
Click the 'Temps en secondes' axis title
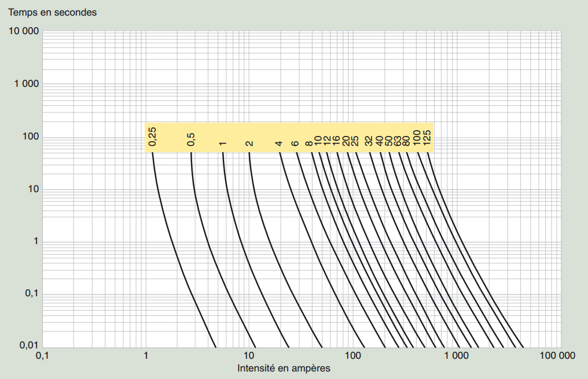coord(53,12)
